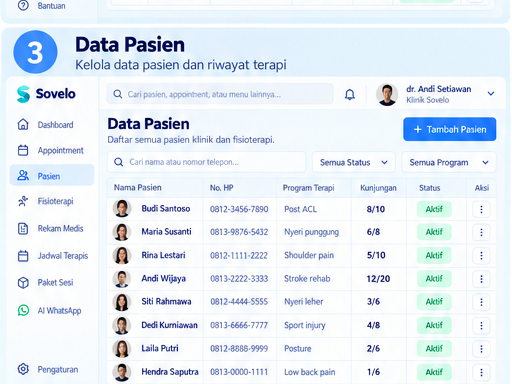
Task: Open actions menu for Rina Lestari
Action: [x=481, y=256]
